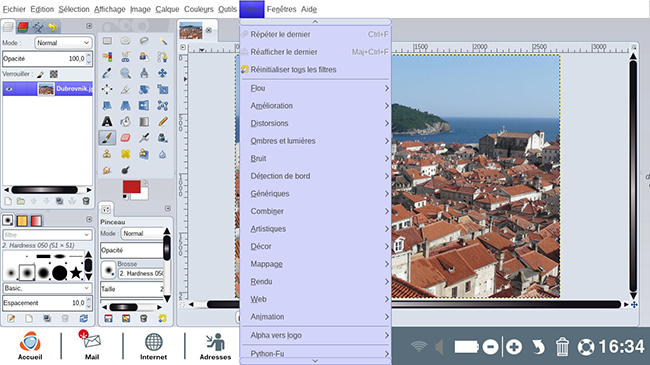Select the Text tool
Screen dimensions: 650x365
[x=107, y=122]
